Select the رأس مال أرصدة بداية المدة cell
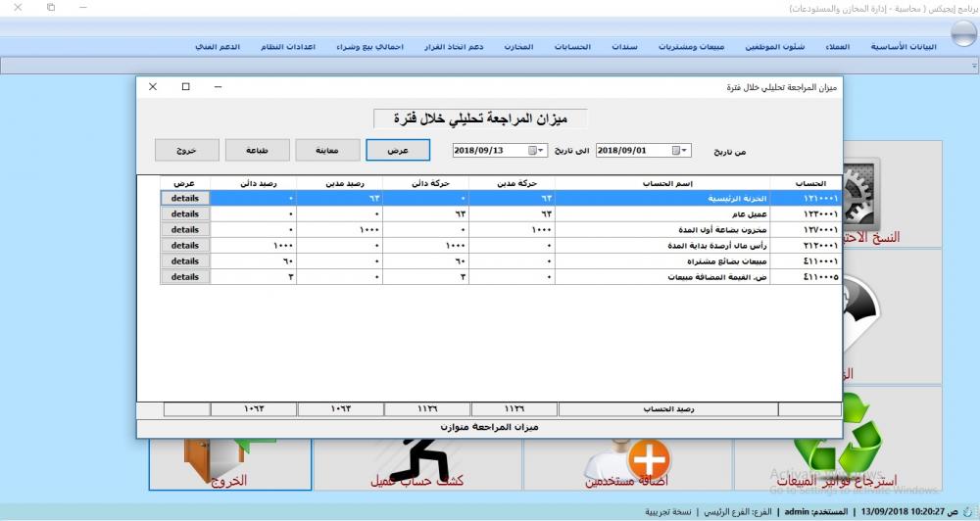 (662, 246)
